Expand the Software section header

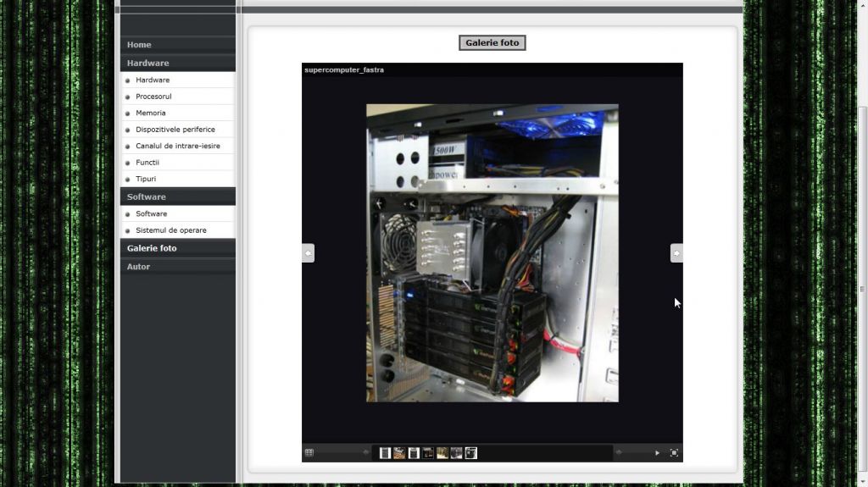(146, 196)
